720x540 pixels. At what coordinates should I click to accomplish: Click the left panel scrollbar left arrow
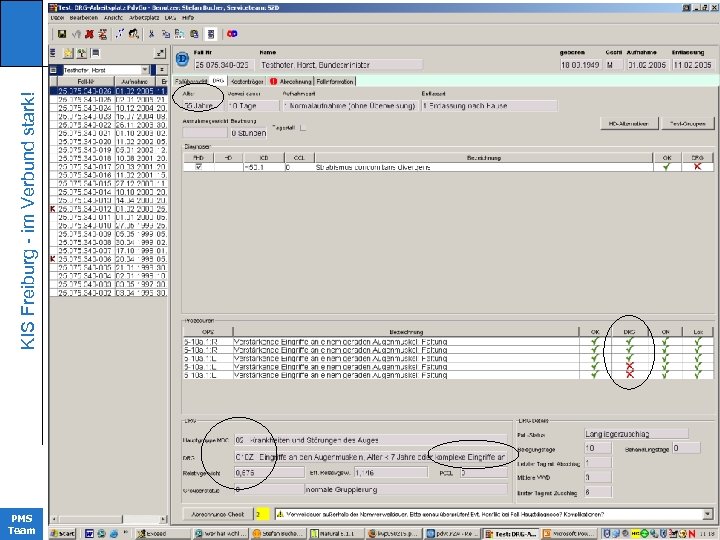click(54, 519)
